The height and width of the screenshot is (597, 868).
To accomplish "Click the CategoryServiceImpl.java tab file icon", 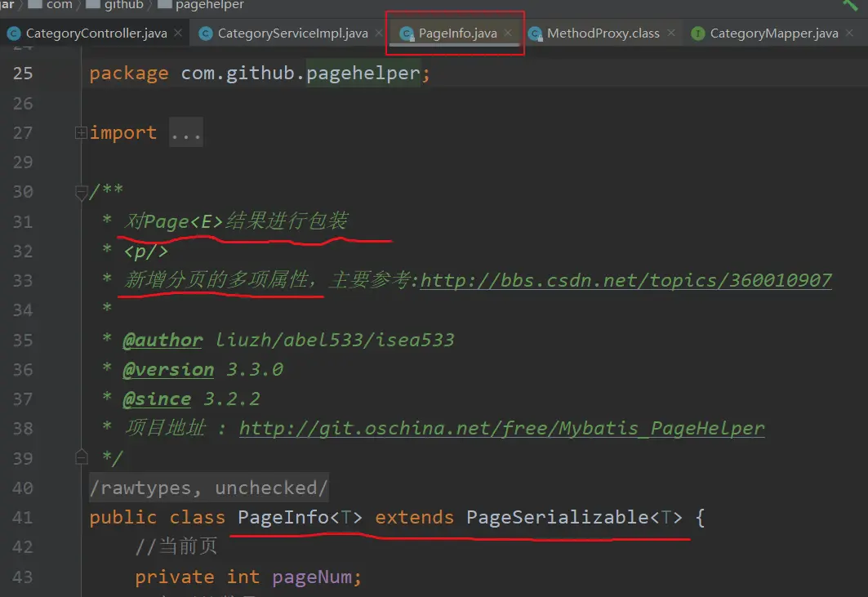I will (205, 33).
